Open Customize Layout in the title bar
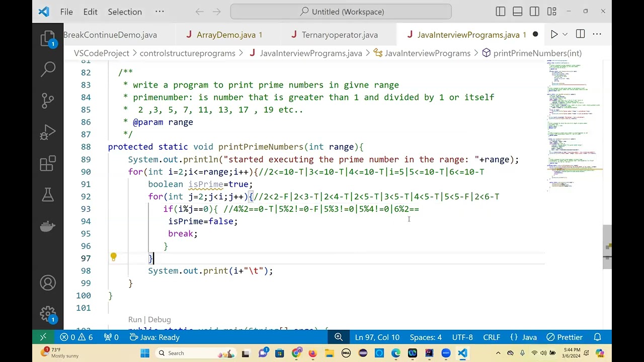This screenshot has height=362, width=644. (x=552, y=12)
